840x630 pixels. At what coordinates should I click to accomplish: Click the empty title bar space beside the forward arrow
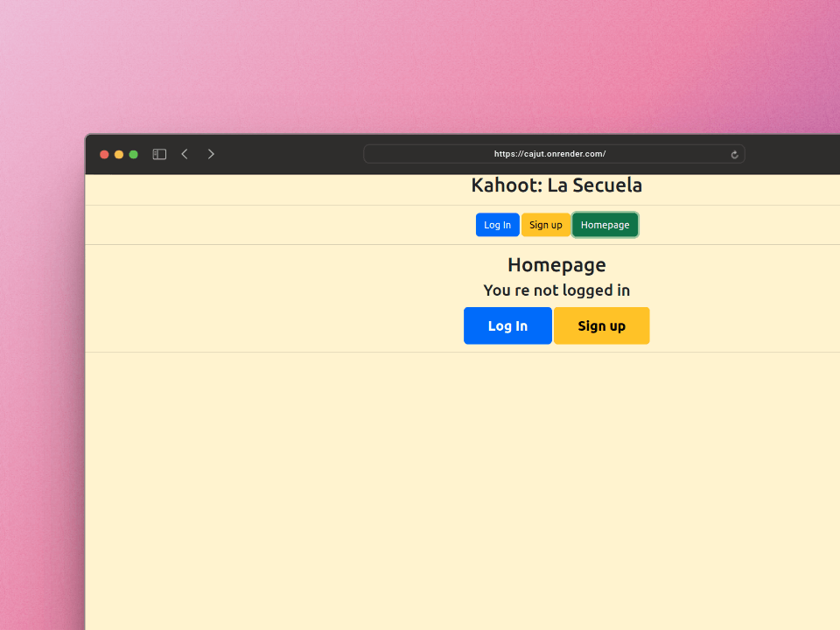coord(289,154)
